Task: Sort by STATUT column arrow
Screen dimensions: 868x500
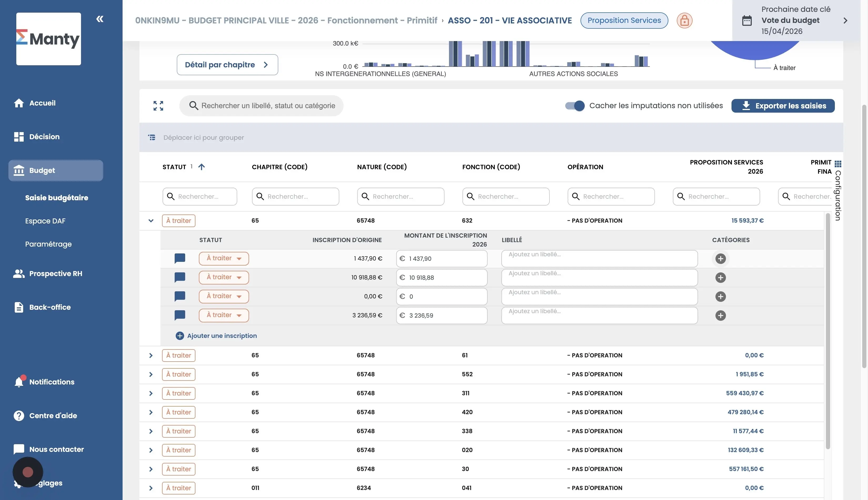Action: coord(201,167)
